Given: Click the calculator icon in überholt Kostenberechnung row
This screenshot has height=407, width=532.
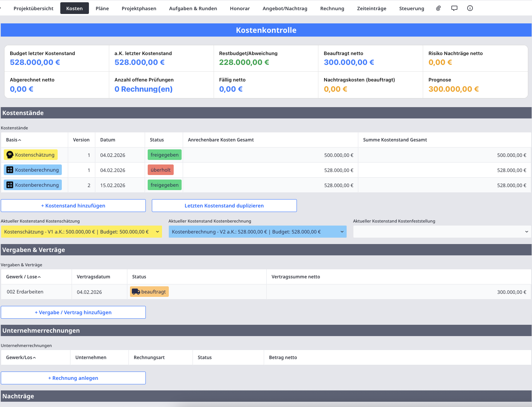Looking at the screenshot, I should pyautogui.click(x=10, y=170).
